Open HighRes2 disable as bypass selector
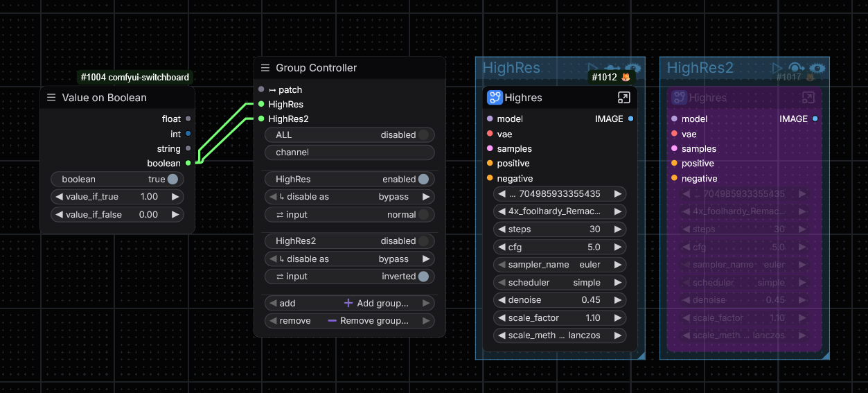The width and height of the screenshot is (868, 393). [350, 259]
